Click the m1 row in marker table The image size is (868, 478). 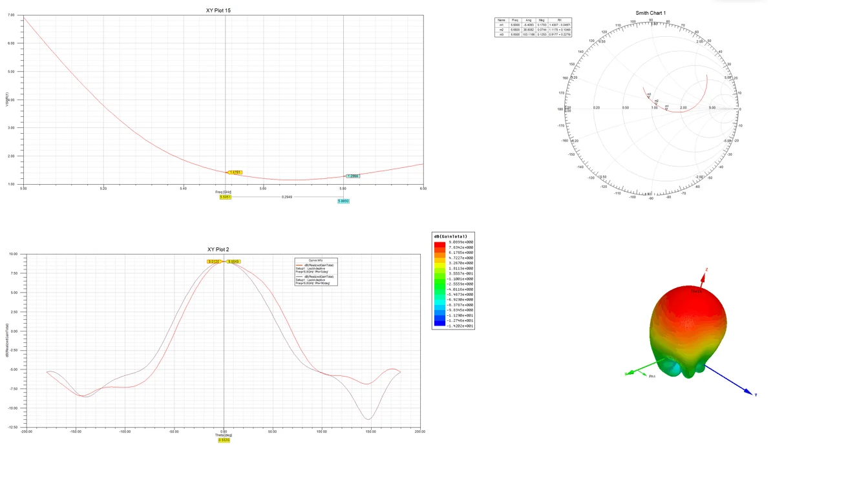click(533, 25)
